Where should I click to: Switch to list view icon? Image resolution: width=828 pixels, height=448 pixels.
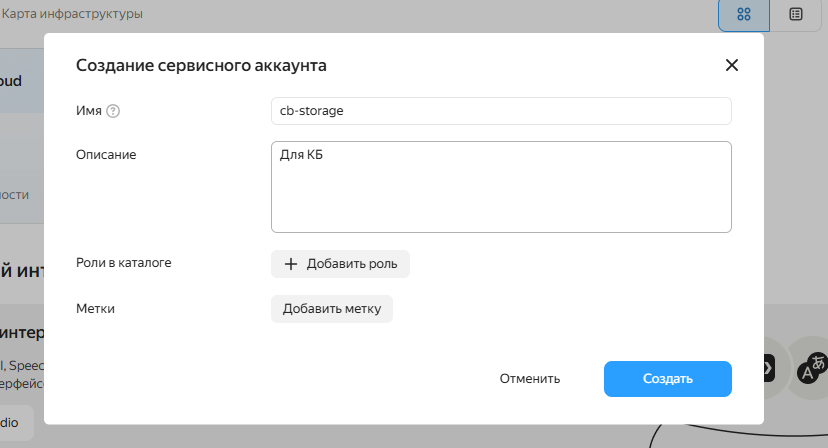(x=795, y=15)
